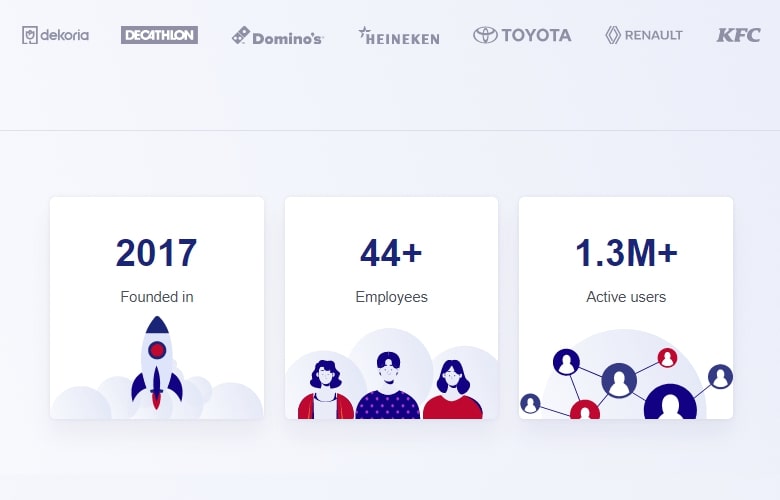The height and width of the screenshot is (500, 780).
Task: Click the Decathlon logo
Action: pos(159,35)
